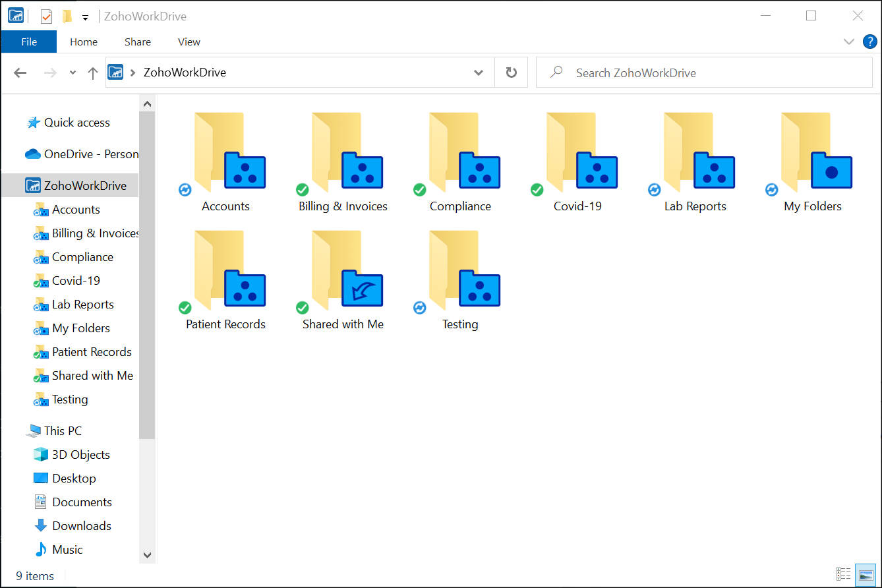This screenshot has width=882, height=588.
Task: Open Documents in navigation pane
Action: (73, 502)
